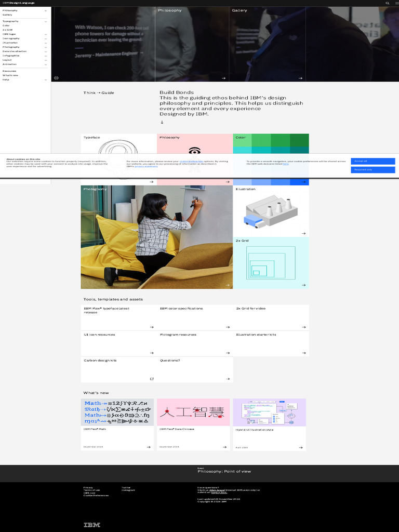Expand IBM logo chevron in sidebar
The image size is (399, 532).
46,34
